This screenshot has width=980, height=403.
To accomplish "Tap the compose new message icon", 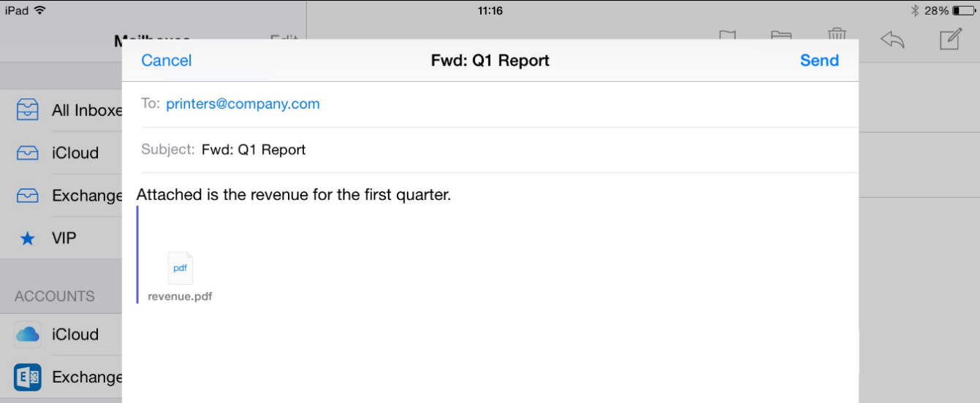I will click(949, 38).
